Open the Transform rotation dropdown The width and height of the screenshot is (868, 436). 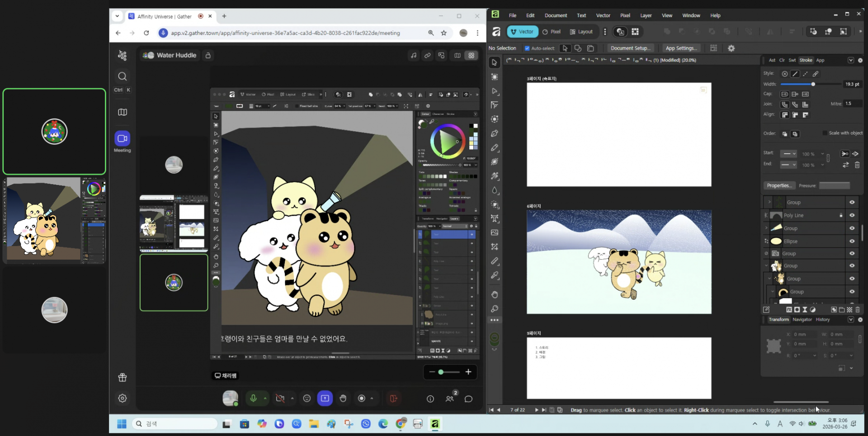coord(815,355)
